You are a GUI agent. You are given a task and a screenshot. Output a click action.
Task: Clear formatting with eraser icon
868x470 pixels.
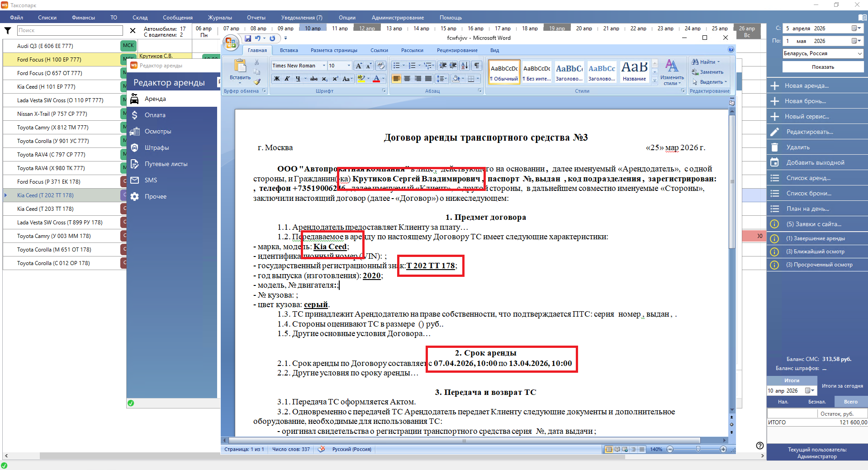381,66
